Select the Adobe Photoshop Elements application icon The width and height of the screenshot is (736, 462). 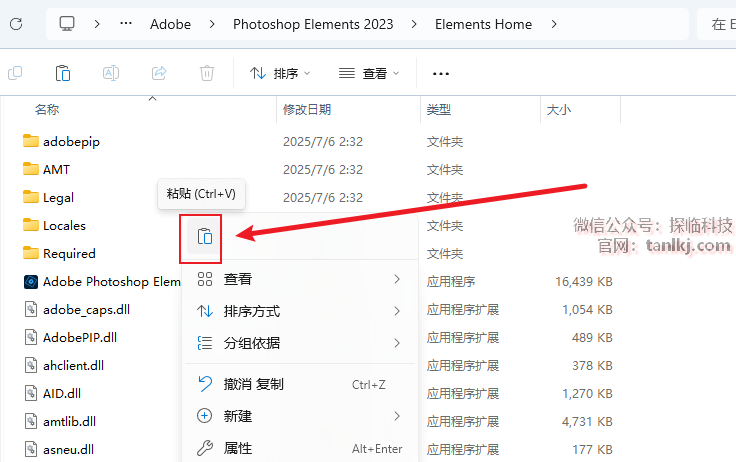[x=31, y=282]
